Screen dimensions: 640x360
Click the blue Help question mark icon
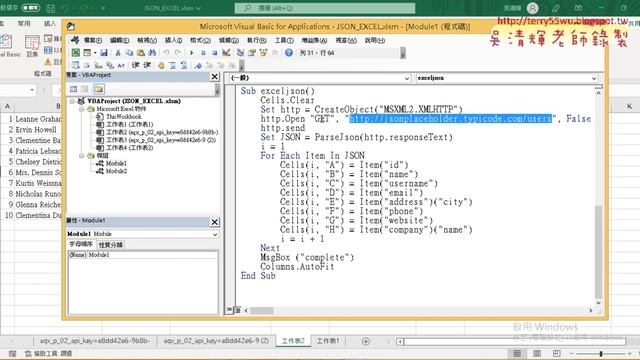289,53
